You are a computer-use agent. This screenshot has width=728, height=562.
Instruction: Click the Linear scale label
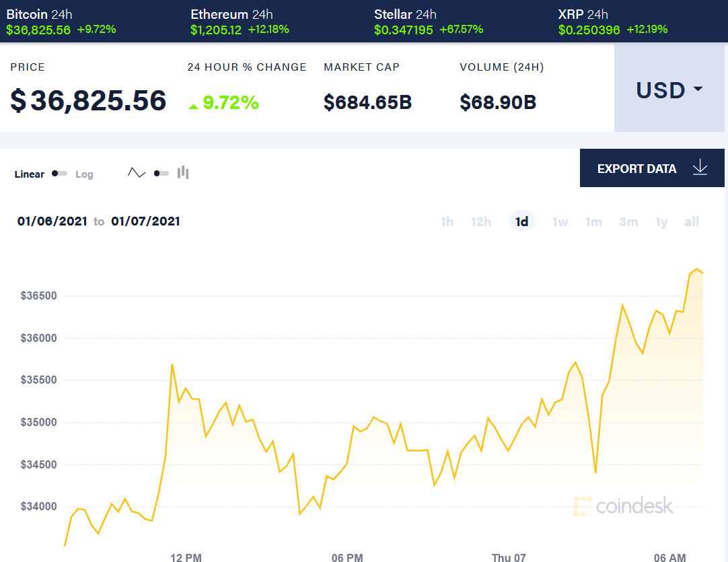pyautogui.click(x=29, y=174)
